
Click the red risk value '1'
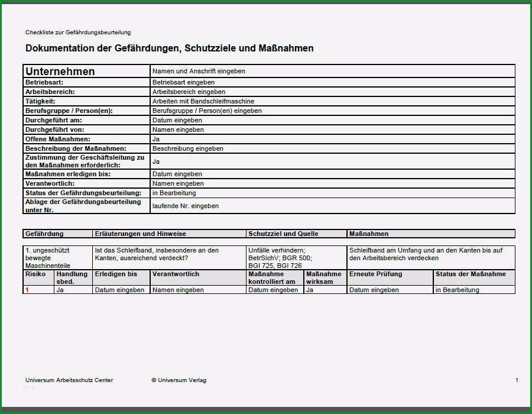click(x=27, y=290)
